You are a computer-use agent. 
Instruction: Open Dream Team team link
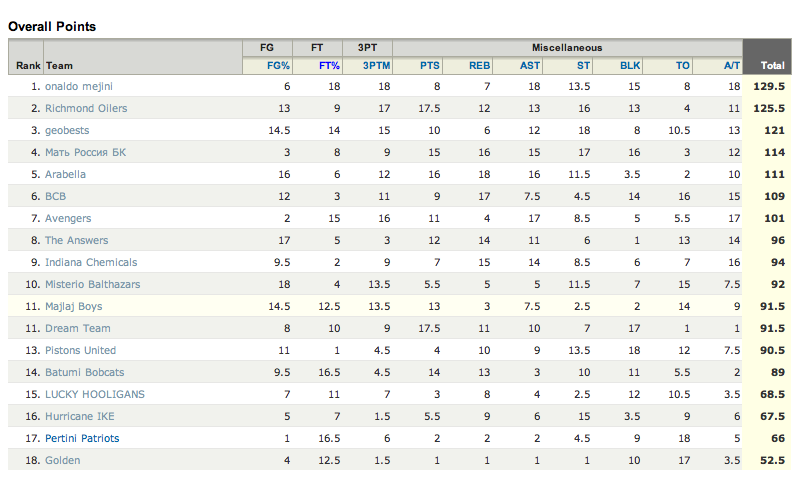point(78,328)
